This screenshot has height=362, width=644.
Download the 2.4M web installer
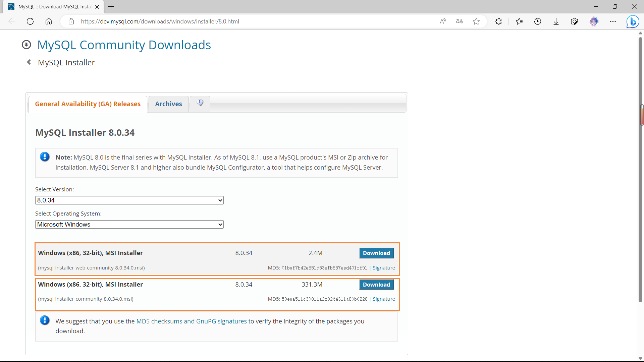click(x=376, y=253)
